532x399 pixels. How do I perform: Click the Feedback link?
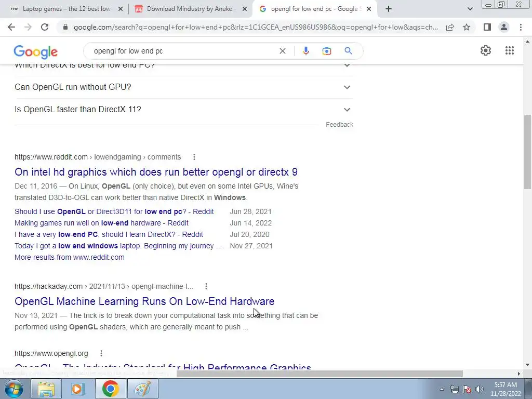tap(339, 125)
